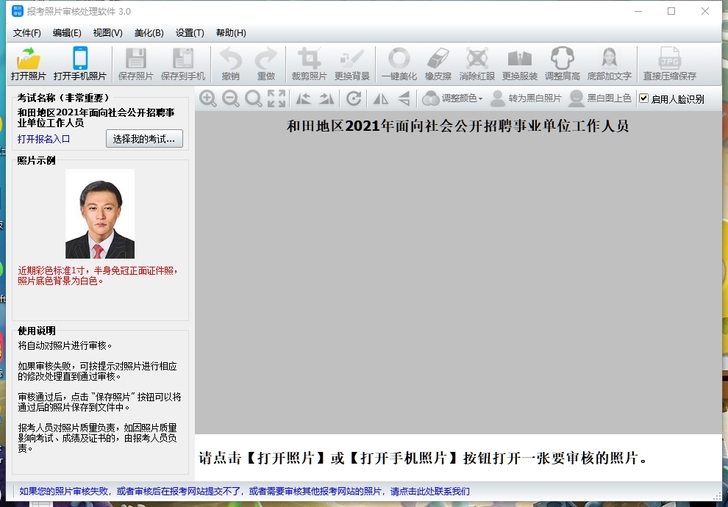
Task: Click the sample ID photo thumbnail
Action: (100, 214)
